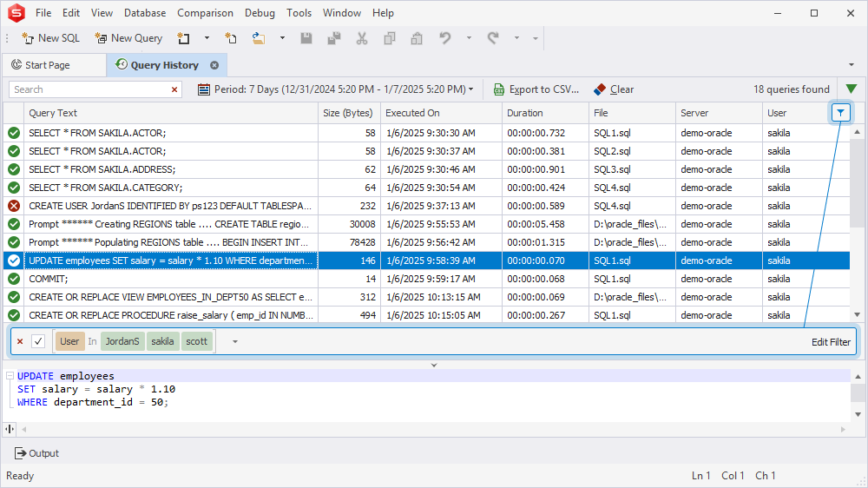The height and width of the screenshot is (488, 868).
Task: Click the grid vertical scrollbar down arrow
Action: (858, 314)
